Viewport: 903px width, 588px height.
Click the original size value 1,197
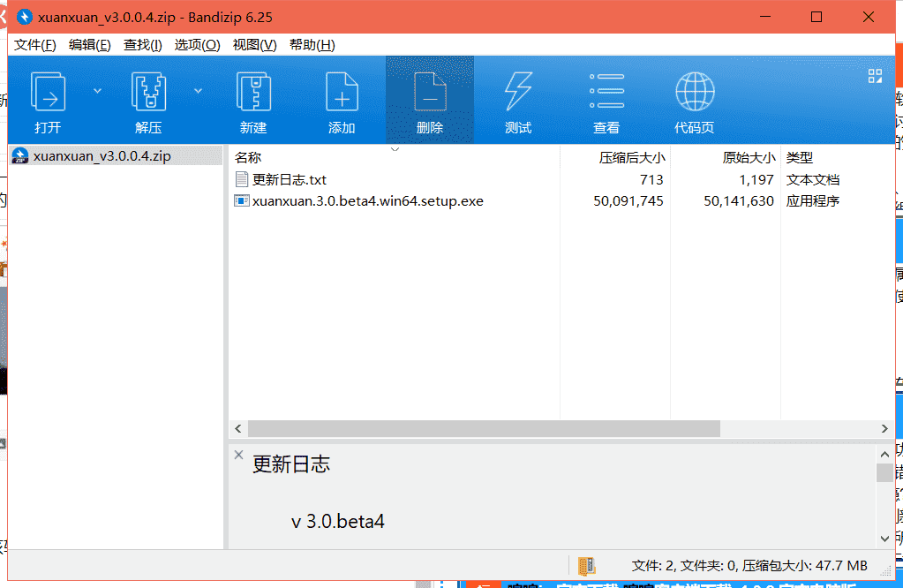click(x=756, y=180)
